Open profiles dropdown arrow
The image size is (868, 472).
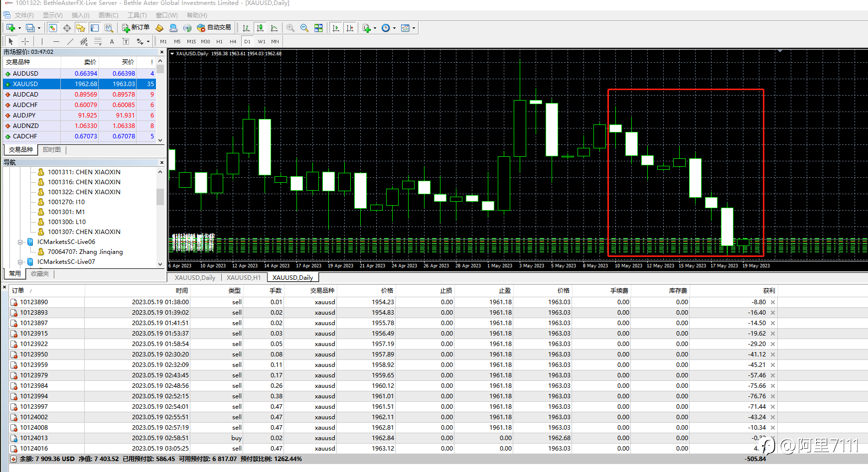pos(39,28)
